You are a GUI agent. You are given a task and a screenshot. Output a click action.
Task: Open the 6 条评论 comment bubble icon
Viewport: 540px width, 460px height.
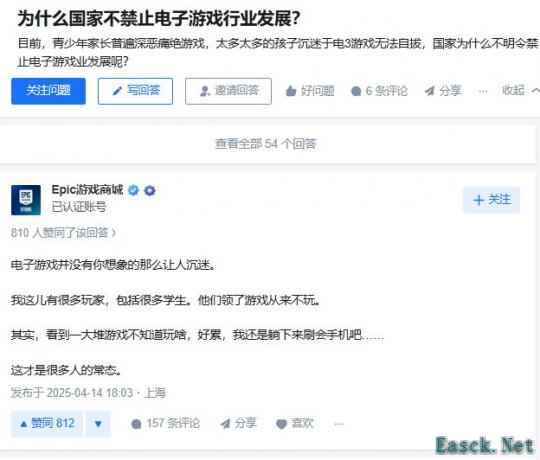(x=356, y=91)
